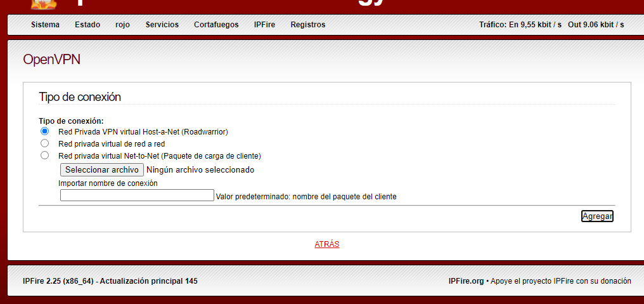The width and height of the screenshot is (644, 304).
Task: Visit the IPFire.org footer link
Action: pos(466,281)
